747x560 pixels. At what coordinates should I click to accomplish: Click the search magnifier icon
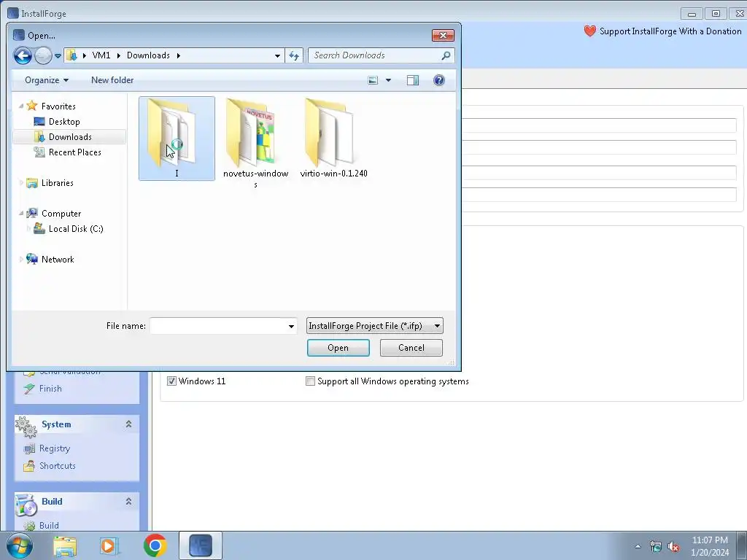pos(446,55)
